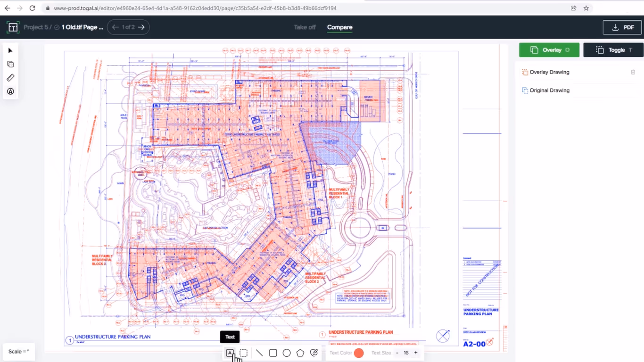This screenshot has height=362, width=644.
Task: Go to previous page arrow
Action: tap(115, 27)
